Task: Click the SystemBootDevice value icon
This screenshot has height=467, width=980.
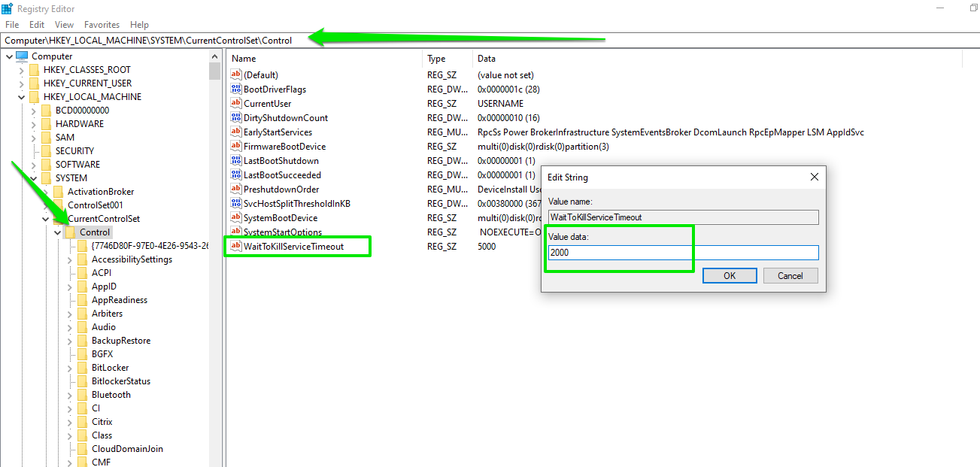Action: point(235,218)
